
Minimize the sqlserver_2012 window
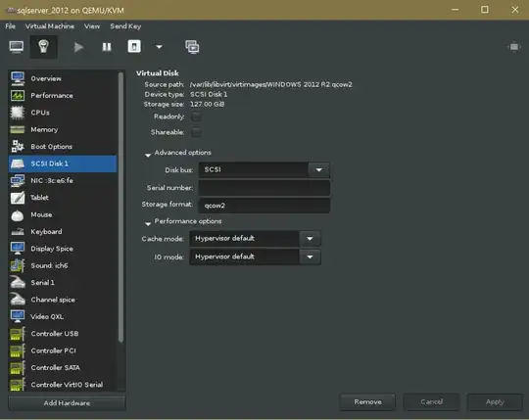click(455, 10)
